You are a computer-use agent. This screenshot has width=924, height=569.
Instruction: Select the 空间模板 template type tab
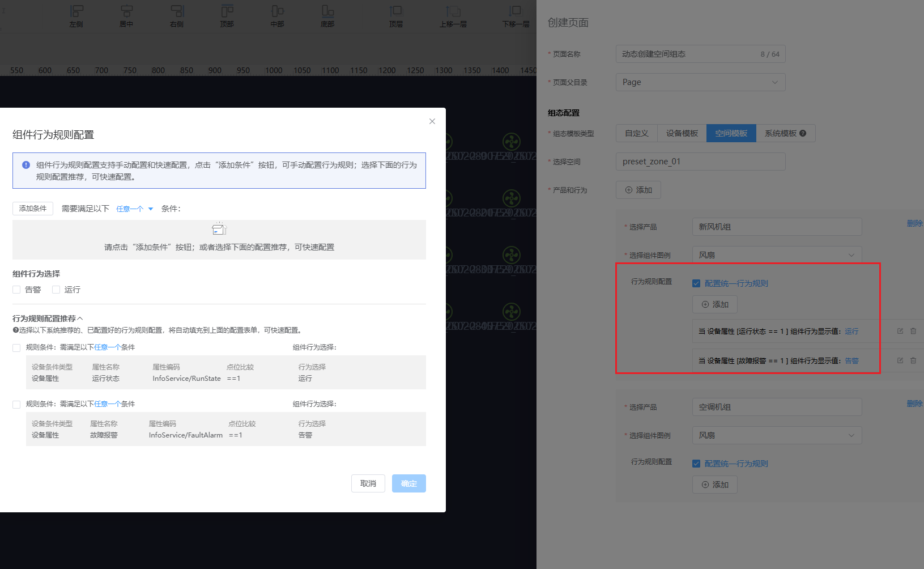pos(731,133)
